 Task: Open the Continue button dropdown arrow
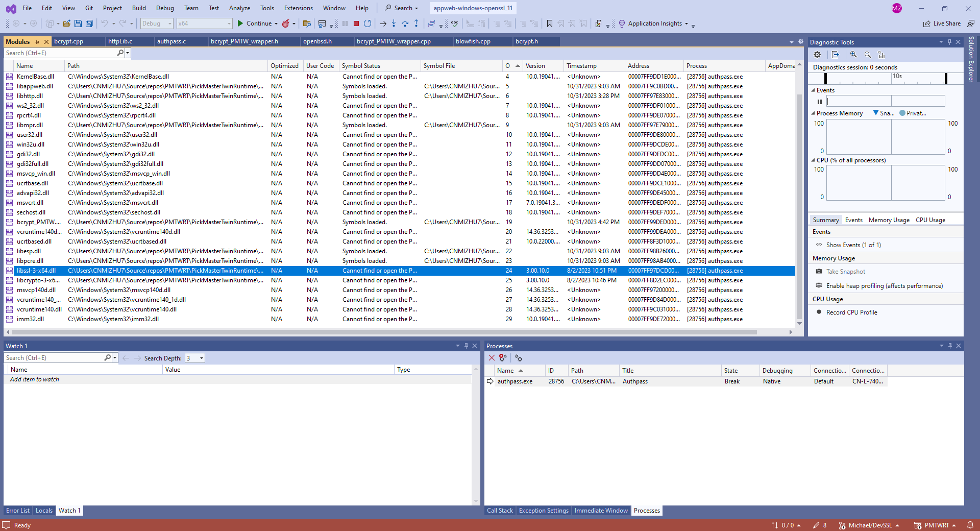(276, 23)
